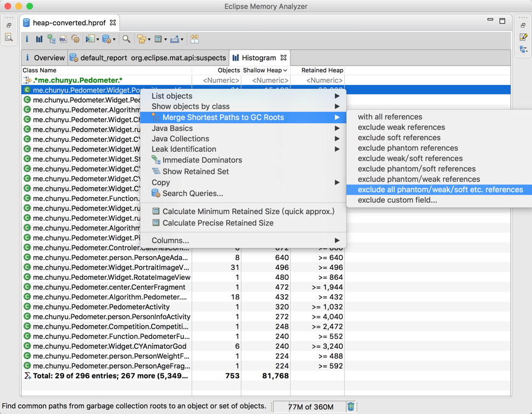Viewport: 532px width, 414px height.
Task: Click the Calculate Retained Size toolbar icon
Action: 158,39
